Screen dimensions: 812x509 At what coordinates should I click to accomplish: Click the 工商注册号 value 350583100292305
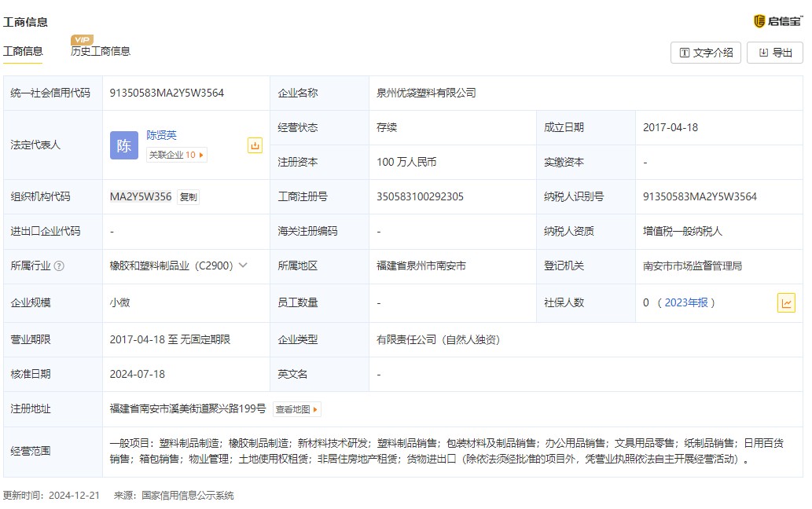(x=420, y=196)
